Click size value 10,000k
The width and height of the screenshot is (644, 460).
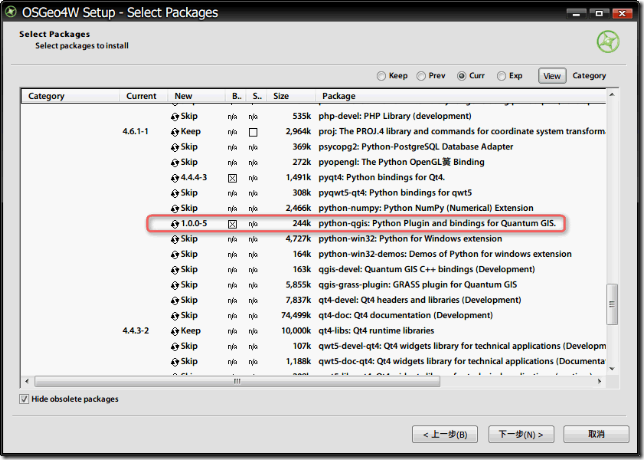296,331
